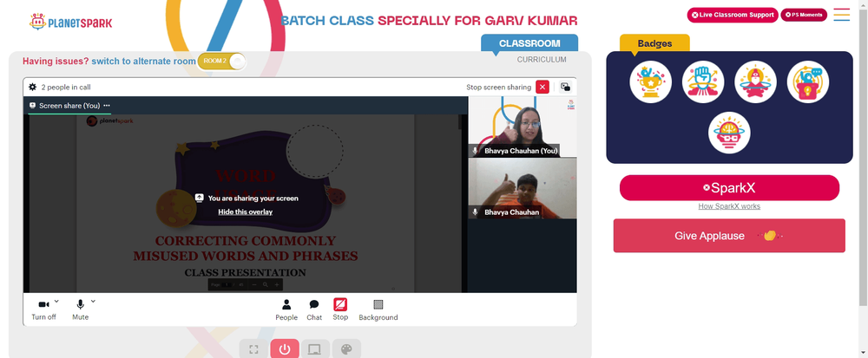Select the raised fist badge

pos(703,81)
